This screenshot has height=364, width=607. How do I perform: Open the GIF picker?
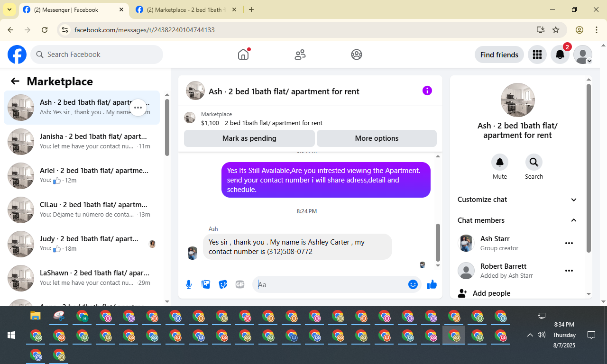(x=240, y=284)
